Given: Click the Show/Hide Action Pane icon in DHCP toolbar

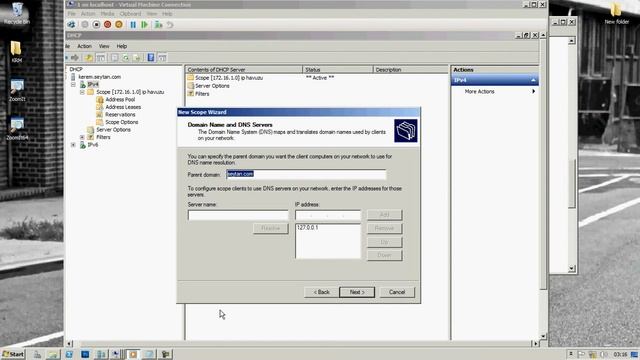Looking at the screenshot, I should [162, 58].
